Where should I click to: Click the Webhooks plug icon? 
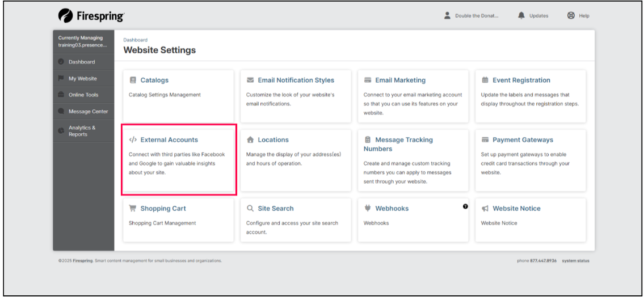point(368,209)
